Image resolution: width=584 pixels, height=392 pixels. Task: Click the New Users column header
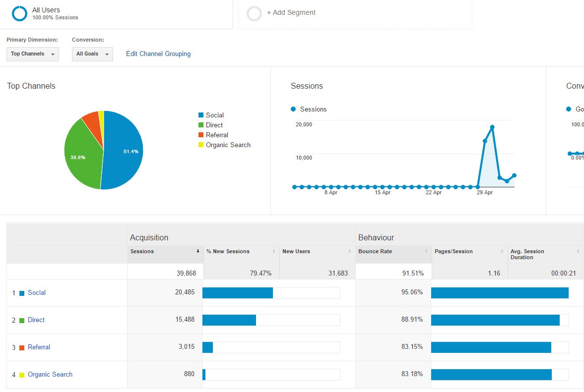[318, 254]
